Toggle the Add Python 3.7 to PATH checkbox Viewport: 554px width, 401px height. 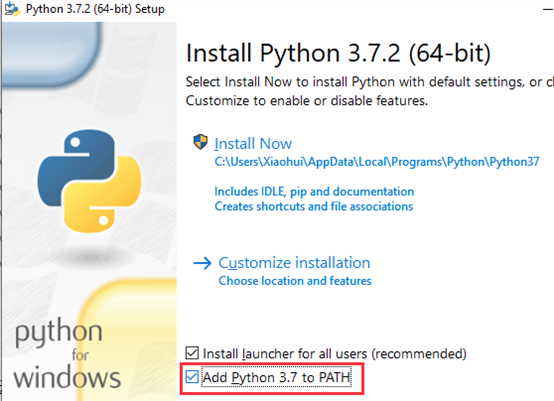tap(192, 377)
